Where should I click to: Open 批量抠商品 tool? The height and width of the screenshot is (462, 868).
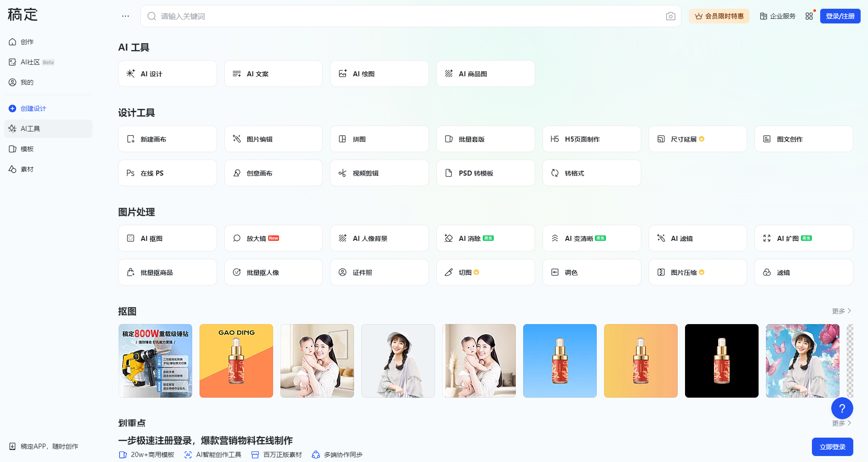pyautogui.click(x=167, y=272)
